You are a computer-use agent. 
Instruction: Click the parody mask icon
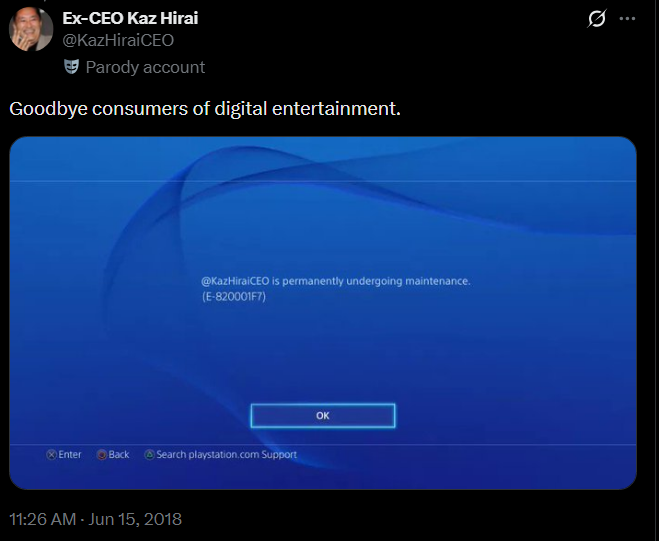(x=71, y=67)
